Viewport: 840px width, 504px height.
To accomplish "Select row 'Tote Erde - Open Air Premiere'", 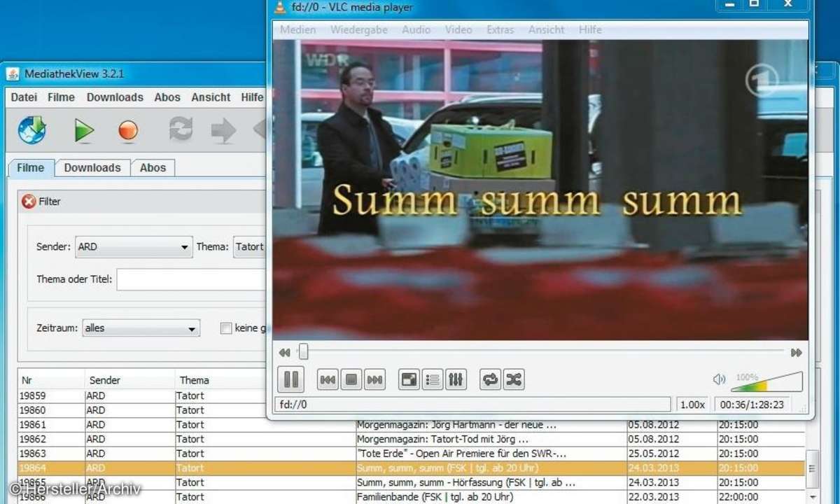I will pyautogui.click(x=411, y=454).
